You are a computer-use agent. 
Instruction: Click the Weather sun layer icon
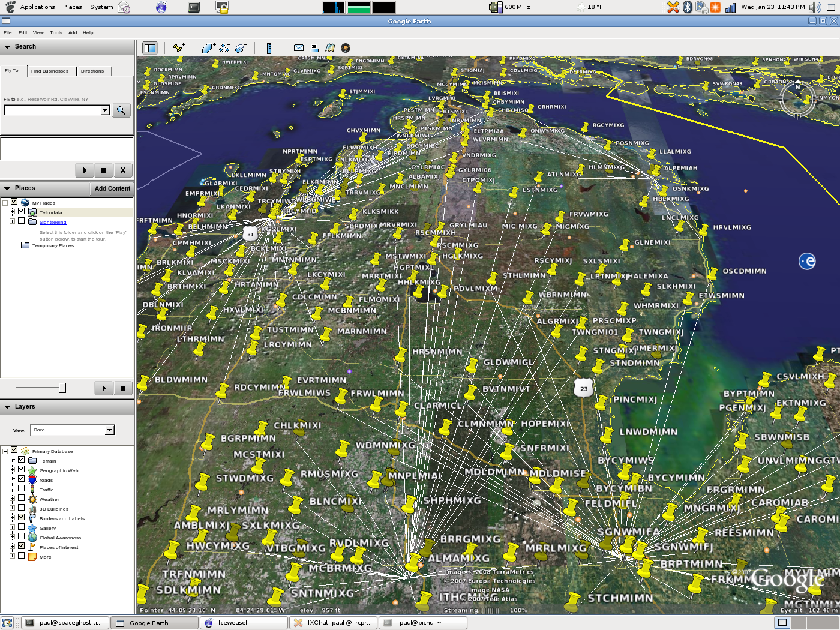[32, 499]
